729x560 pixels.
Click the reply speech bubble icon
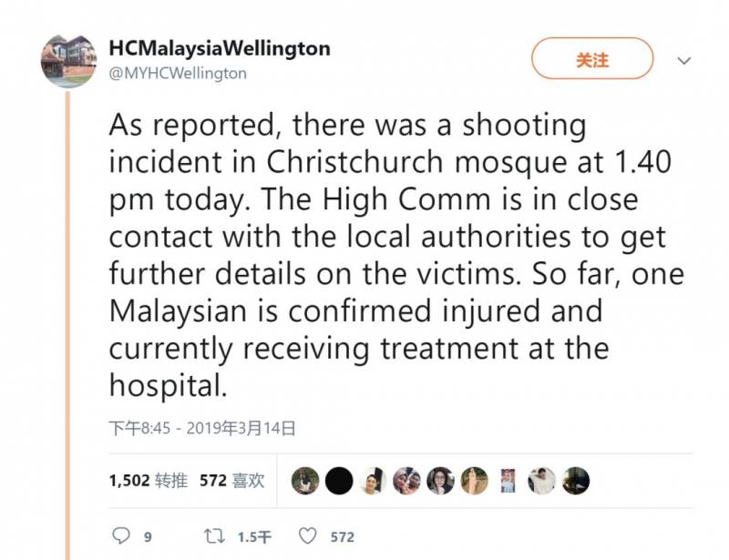pyautogui.click(x=121, y=536)
